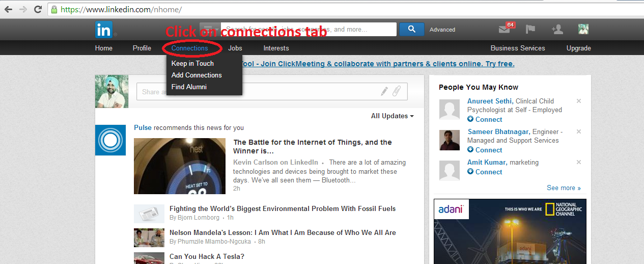Click Connect under Sameer Bhatnagar
Screen dimensions: 644x264
pos(489,150)
